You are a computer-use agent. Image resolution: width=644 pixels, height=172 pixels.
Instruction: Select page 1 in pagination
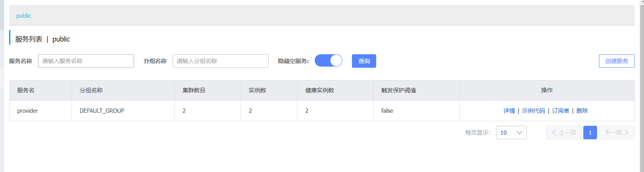pos(590,133)
